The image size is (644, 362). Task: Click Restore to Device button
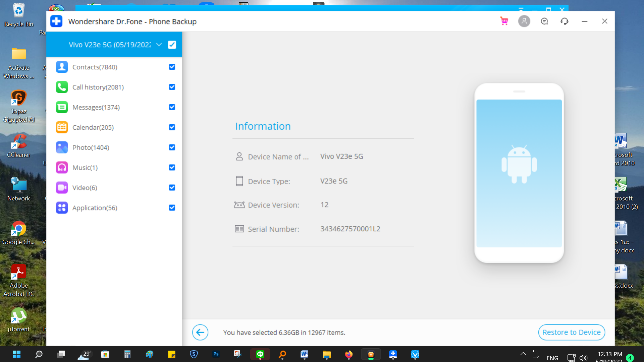[572, 332]
